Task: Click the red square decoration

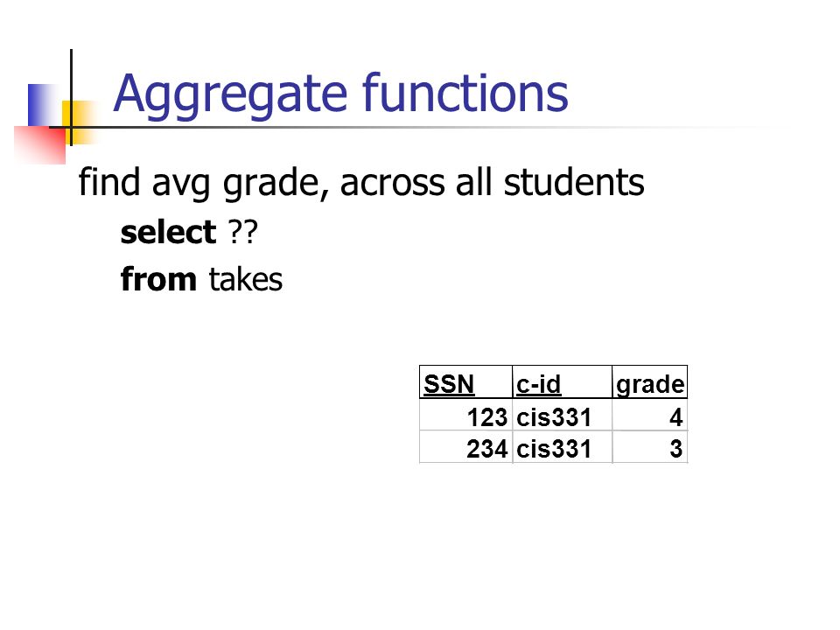Action: (x=40, y=144)
